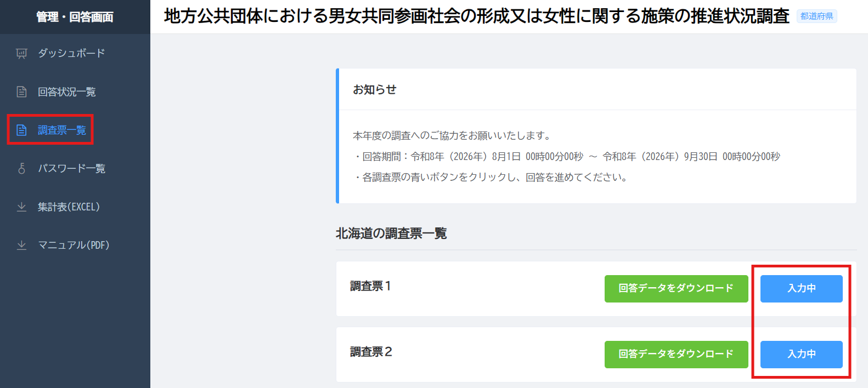The image size is (868, 388).
Task: Download answer data for 調査票2
Action: 676,355
